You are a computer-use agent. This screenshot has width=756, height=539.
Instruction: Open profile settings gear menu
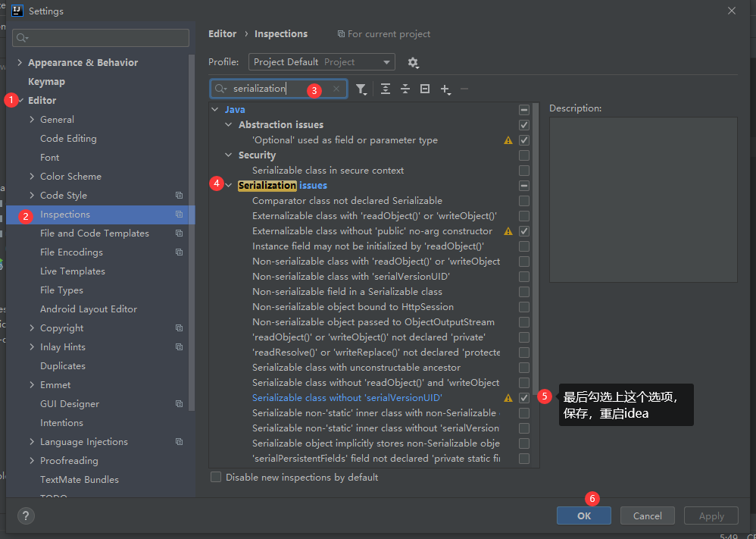[411, 62]
